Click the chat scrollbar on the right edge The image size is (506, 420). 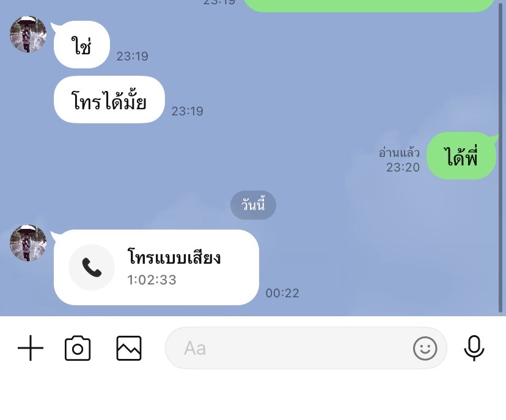click(x=501, y=158)
